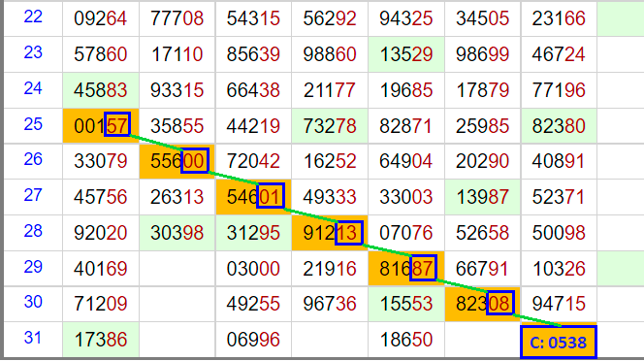Click green cell 30398 in row 28
This screenshot has height=361, width=644.
[177, 233]
